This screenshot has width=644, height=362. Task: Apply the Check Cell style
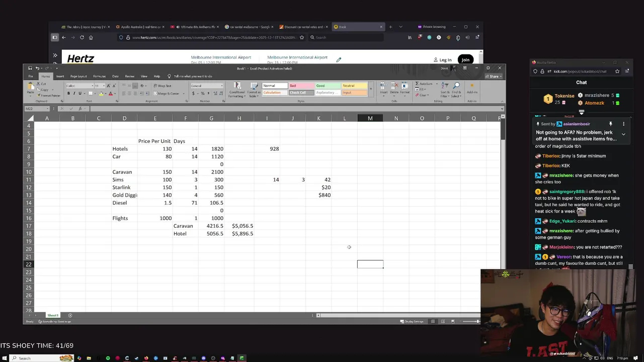tap(301, 93)
